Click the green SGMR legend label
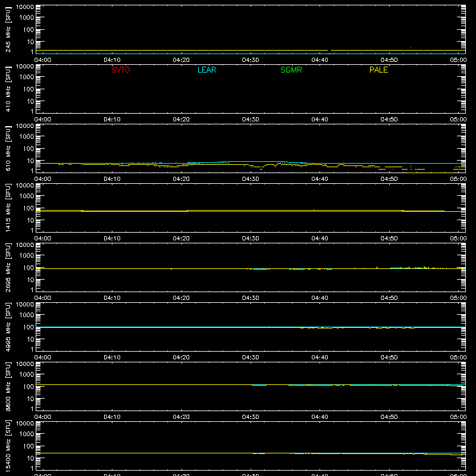The height and width of the screenshot is (476, 476). [291, 70]
